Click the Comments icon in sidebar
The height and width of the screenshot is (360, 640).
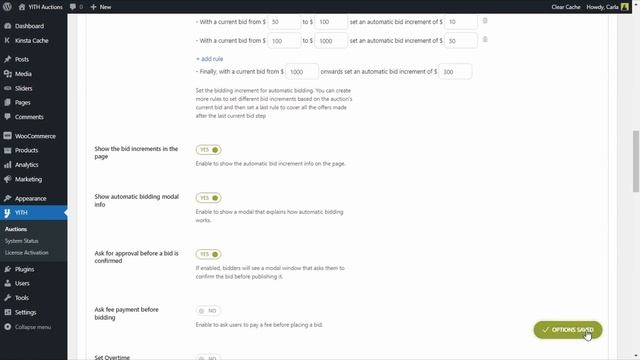coord(7,117)
